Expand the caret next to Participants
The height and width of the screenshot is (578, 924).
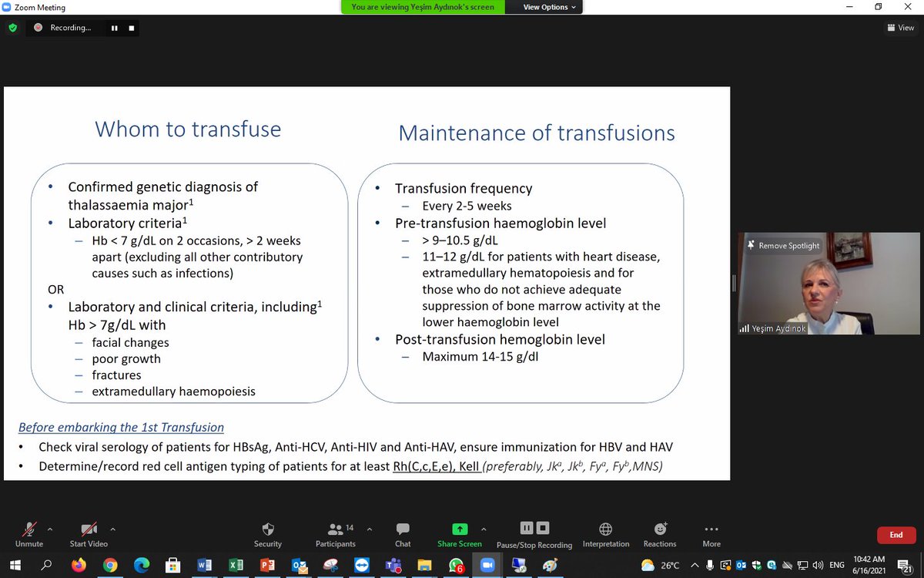[369, 529]
